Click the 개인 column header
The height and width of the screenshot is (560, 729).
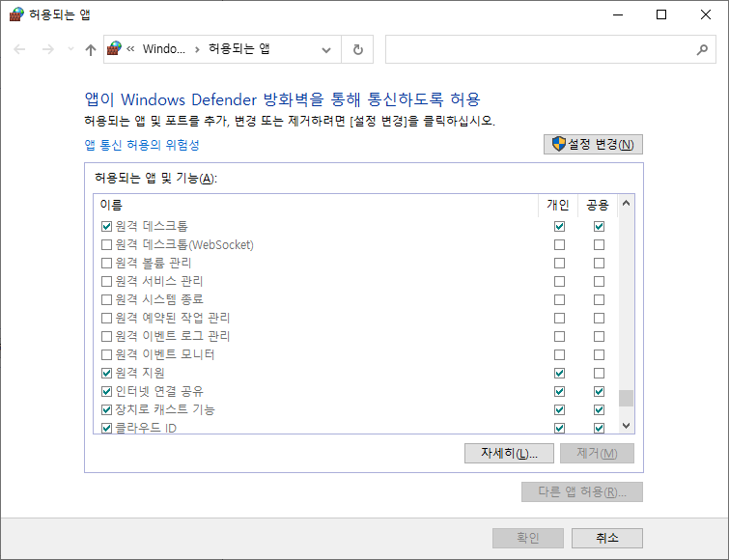click(x=558, y=205)
